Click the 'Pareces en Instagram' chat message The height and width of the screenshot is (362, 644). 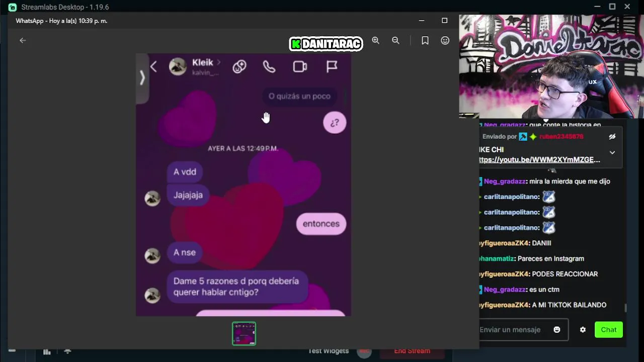click(551, 259)
